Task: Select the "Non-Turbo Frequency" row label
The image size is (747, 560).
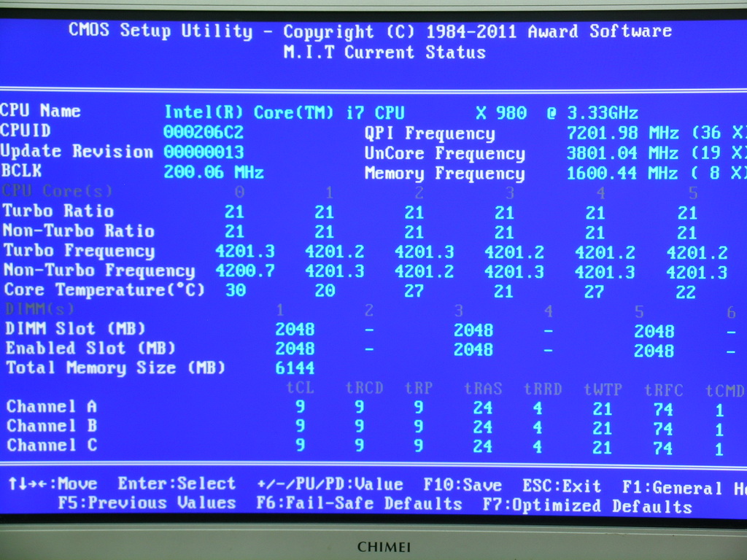Action: click(99, 271)
